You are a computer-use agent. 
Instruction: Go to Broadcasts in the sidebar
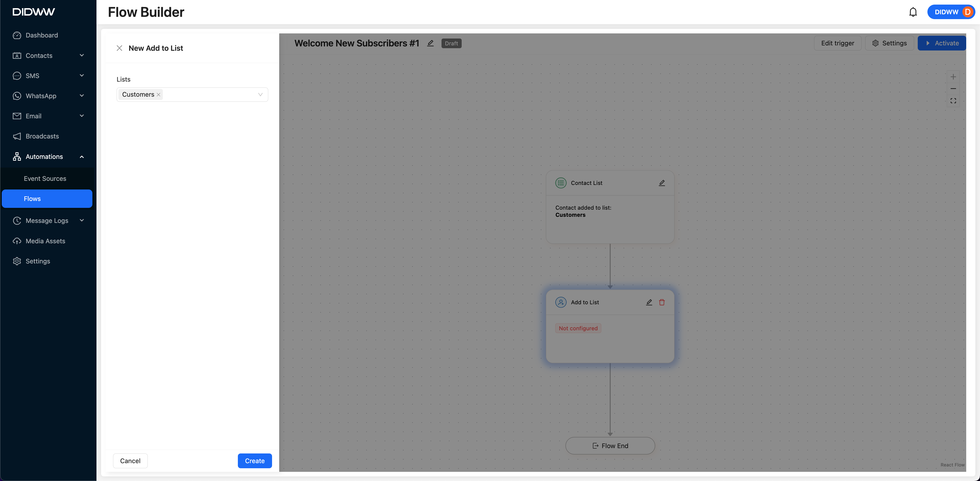pos(42,136)
